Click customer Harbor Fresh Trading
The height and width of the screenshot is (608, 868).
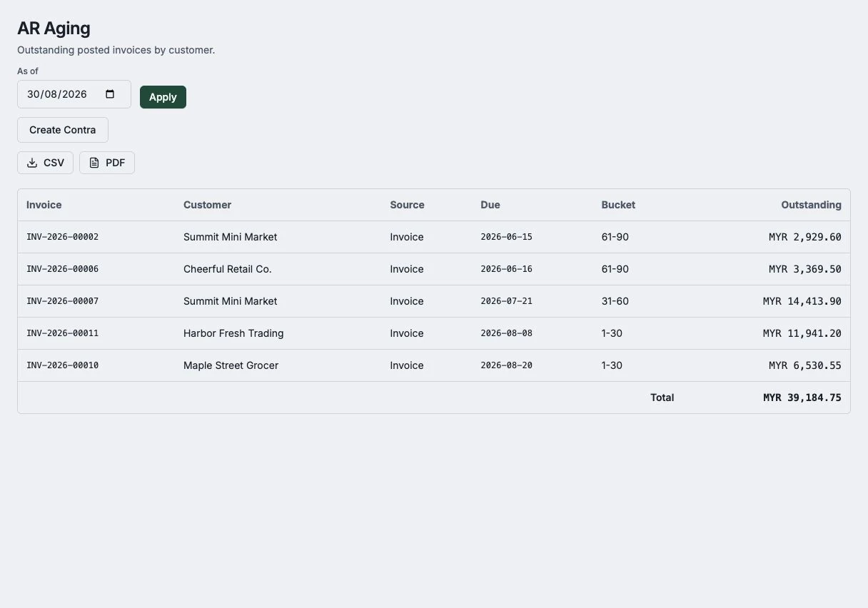click(233, 333)
